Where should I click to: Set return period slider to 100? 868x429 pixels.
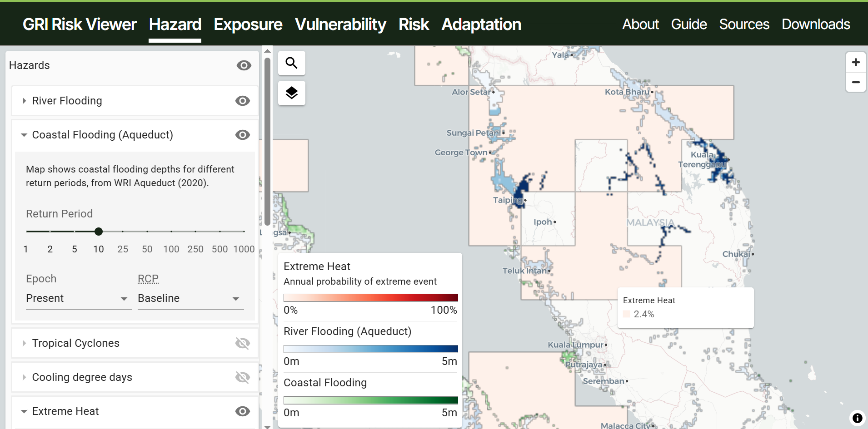pyautogui.click(x=171, y=232)
